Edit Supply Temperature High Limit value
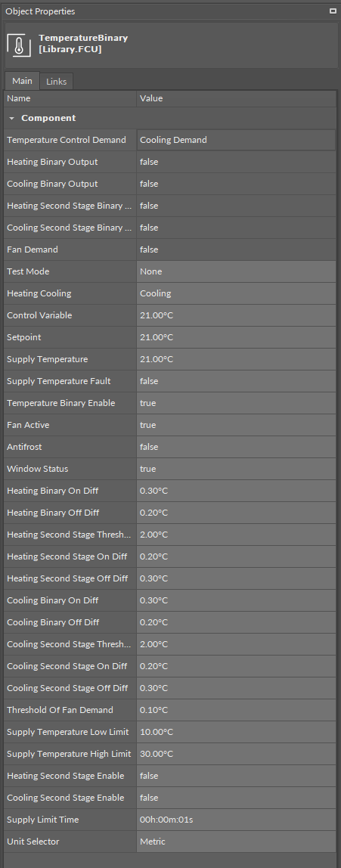341x868 pixels. (x=236, y=754)
